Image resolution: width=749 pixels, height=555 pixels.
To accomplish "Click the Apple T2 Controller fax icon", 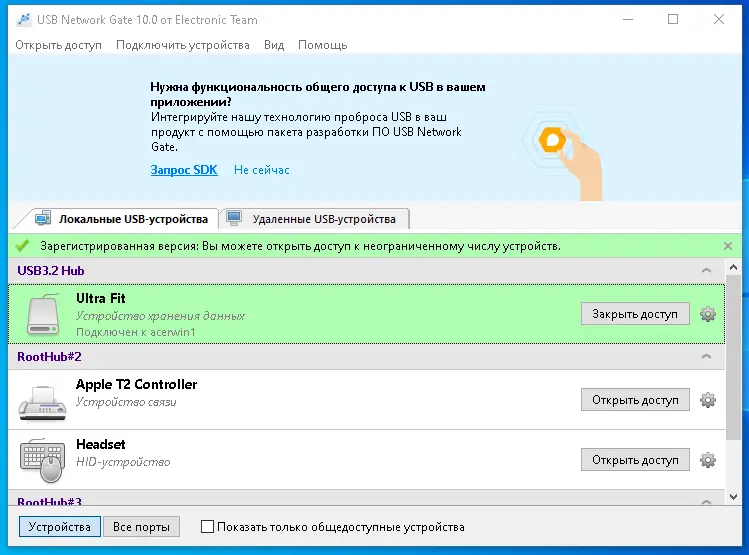I will tap(43, 403).
